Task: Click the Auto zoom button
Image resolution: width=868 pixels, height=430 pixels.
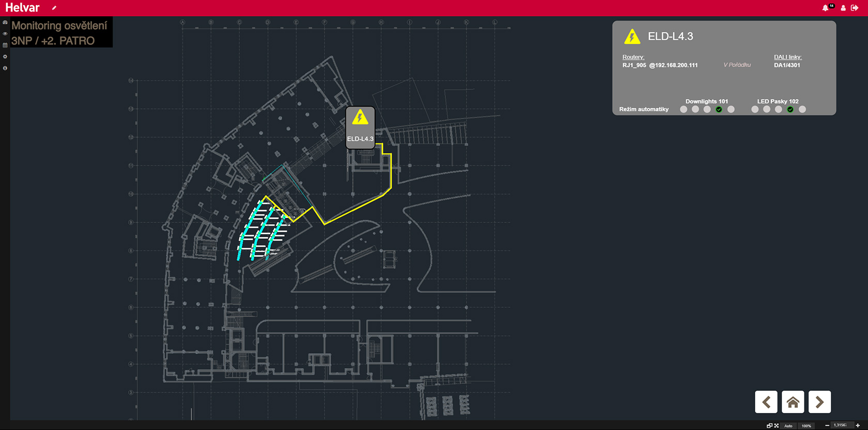Action: (788, 426)
